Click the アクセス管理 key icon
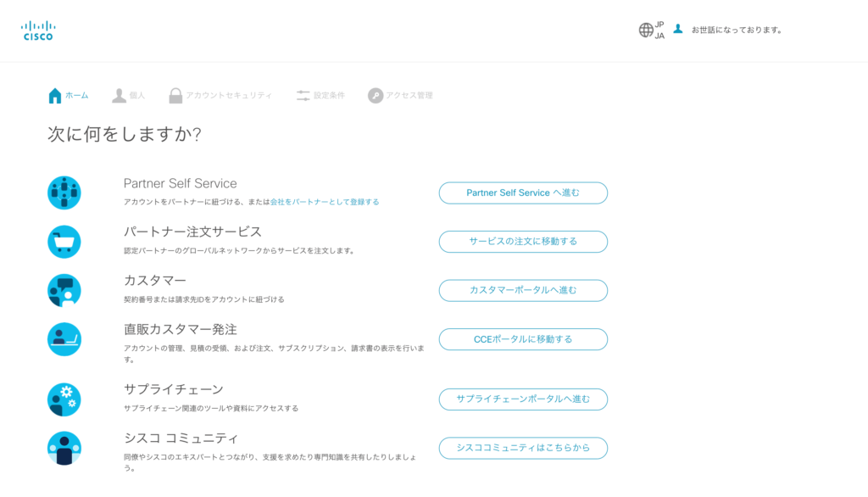The width and height of the screenshot is (868, 497). tap(376, 96)
